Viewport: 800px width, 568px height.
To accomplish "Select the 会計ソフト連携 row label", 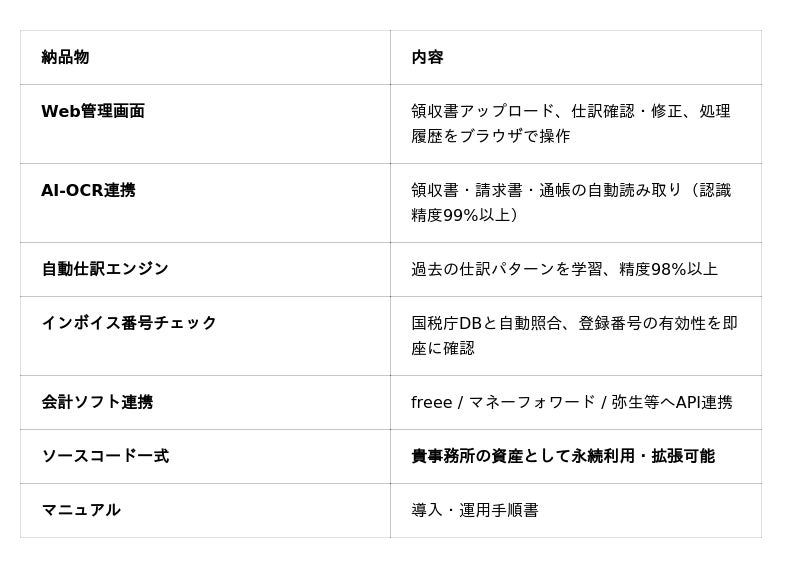I will coord(97,402).
